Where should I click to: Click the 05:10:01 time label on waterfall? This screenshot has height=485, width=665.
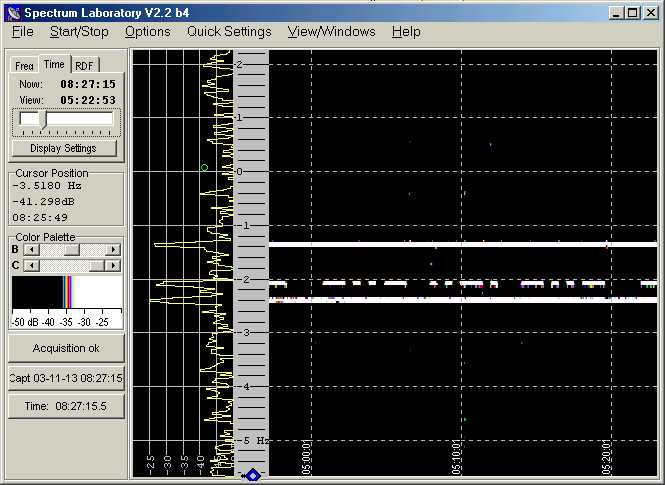point(456,457)
